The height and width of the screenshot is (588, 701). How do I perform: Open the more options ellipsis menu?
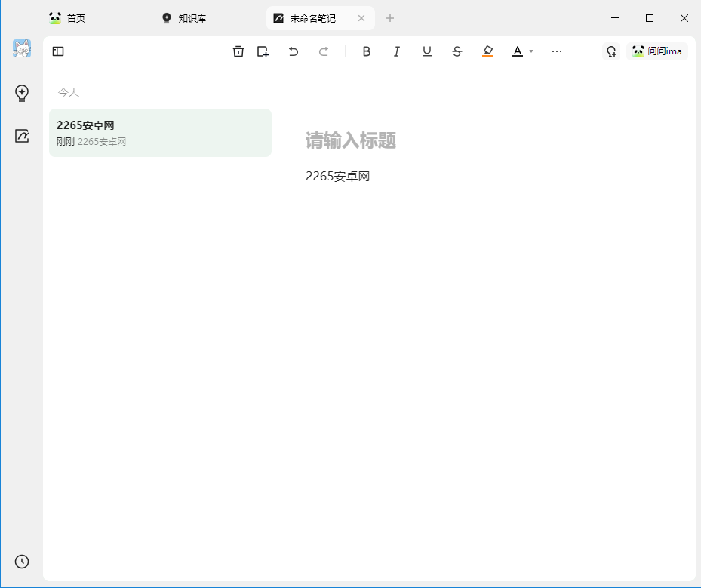click(x=557, y=51)
